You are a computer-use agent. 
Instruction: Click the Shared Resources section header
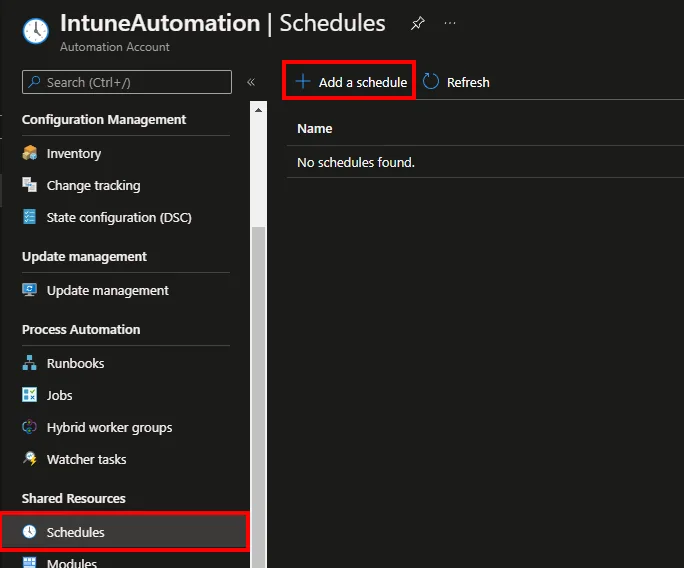pos(74,498)
